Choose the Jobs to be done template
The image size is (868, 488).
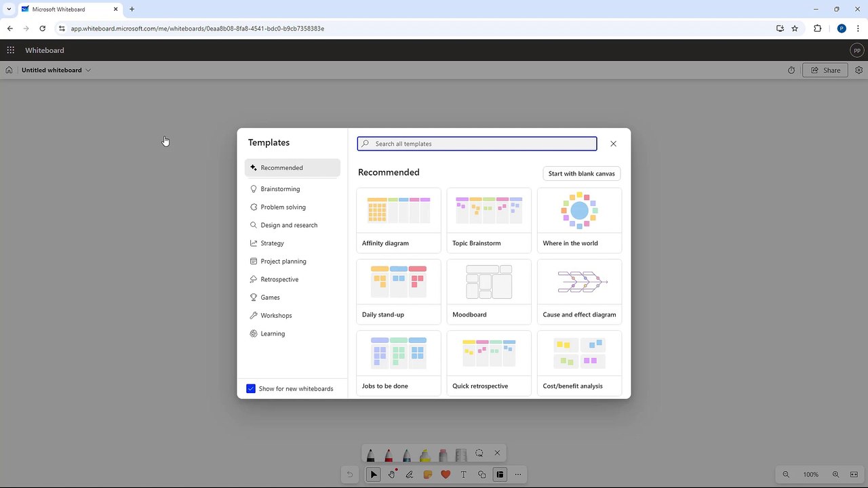(399, 363)
